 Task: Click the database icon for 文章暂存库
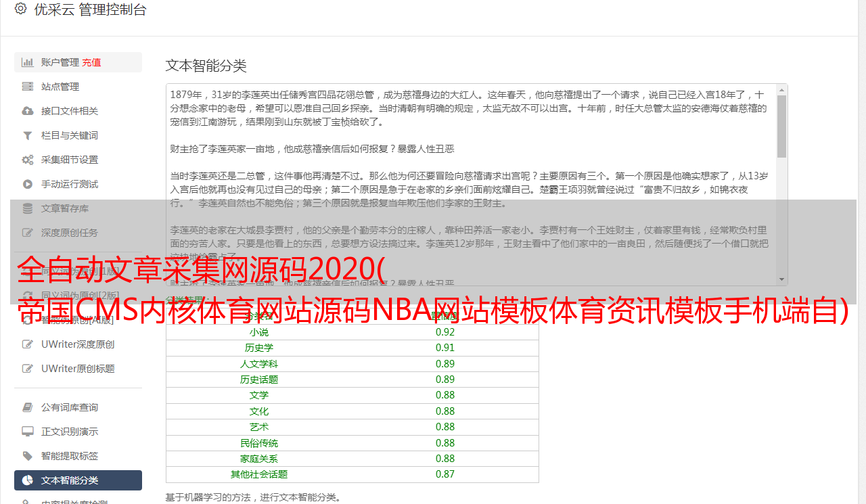click(28, 208)
